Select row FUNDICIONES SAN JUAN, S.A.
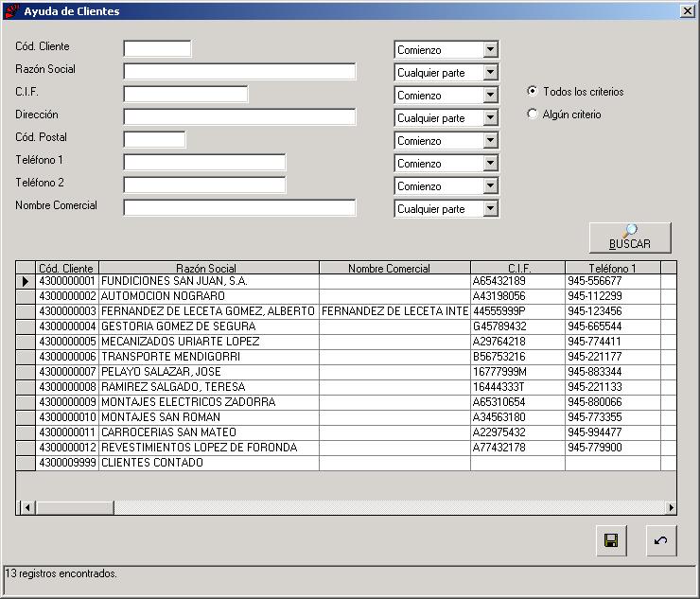Image resolution: width=700 pixels, height=599 pixels. click(x=347, y=281)
